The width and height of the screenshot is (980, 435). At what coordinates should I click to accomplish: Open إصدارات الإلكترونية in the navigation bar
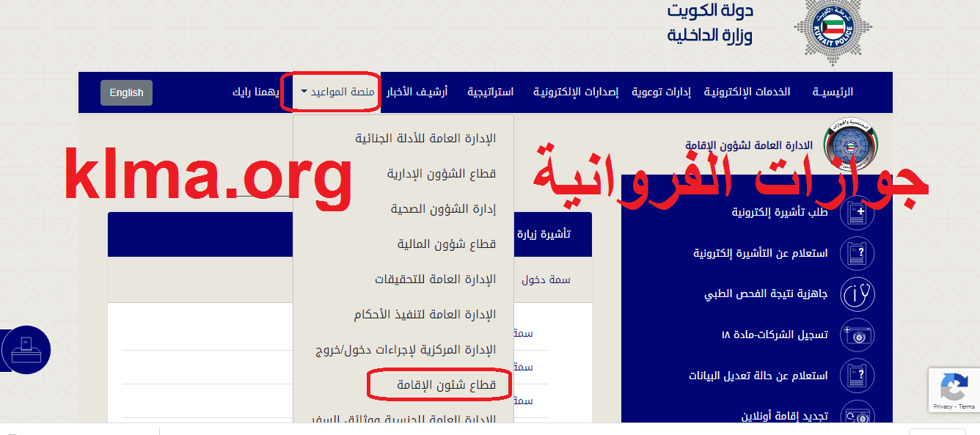tap(575, 92)
